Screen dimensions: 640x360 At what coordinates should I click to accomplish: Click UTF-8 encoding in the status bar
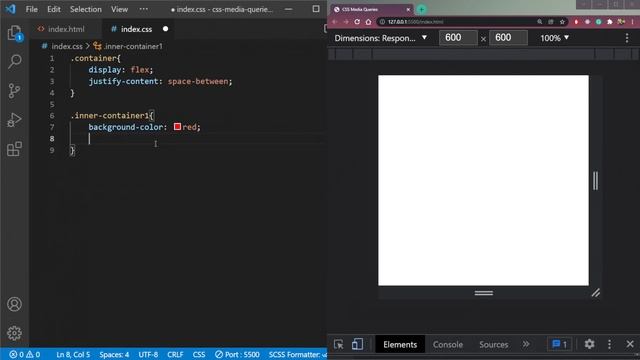[148, 354]
